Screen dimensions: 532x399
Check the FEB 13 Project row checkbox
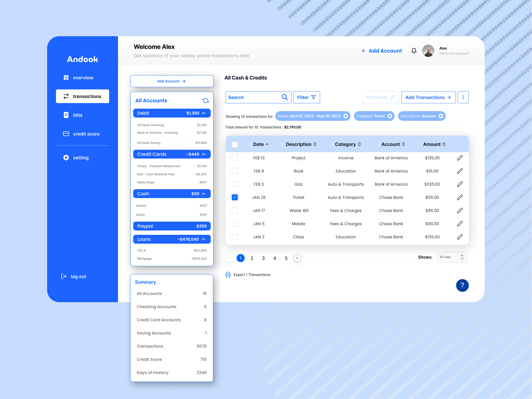(x=235, y=158)
